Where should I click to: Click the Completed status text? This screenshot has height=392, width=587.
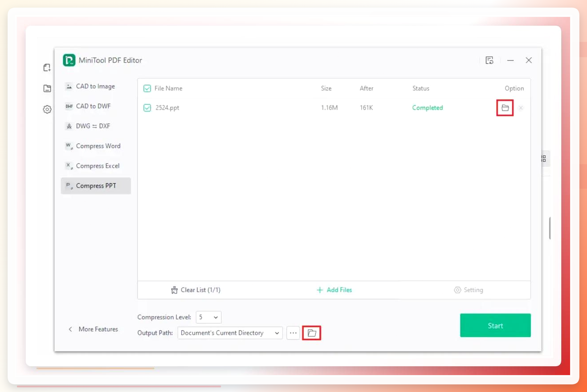[x=428, y=108]
